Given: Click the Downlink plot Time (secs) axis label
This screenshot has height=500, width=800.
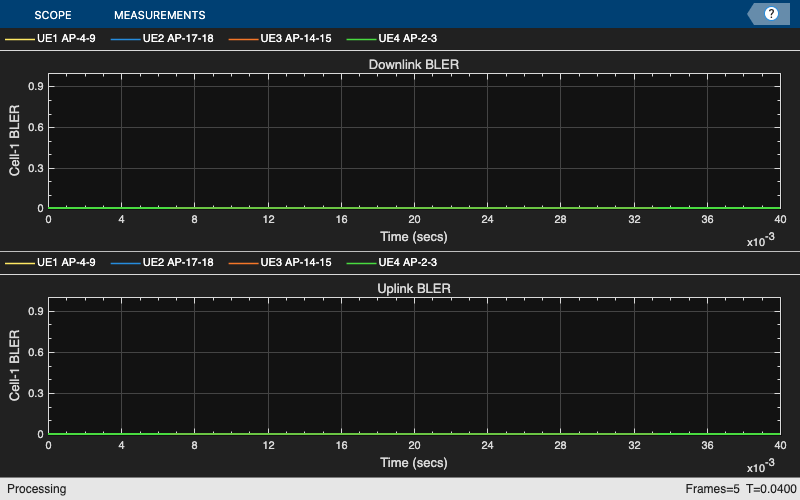Looking at the screenshot, I should (x=414, y=237).
